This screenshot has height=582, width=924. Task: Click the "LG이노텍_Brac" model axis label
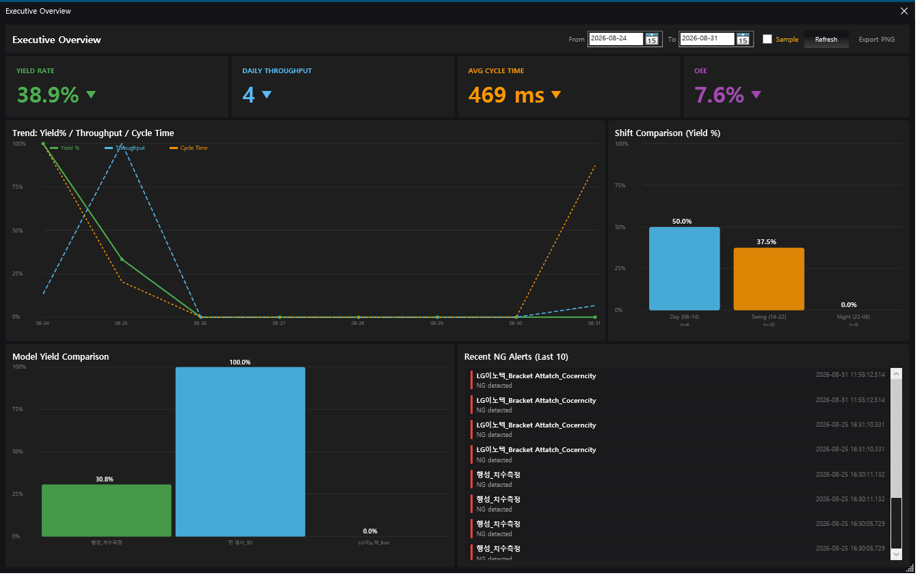click(374, 542)
